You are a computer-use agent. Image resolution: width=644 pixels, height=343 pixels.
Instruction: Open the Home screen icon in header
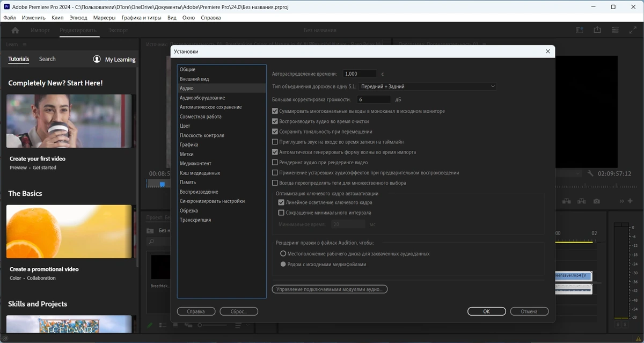pyautogui.click(x=15, y=31)
